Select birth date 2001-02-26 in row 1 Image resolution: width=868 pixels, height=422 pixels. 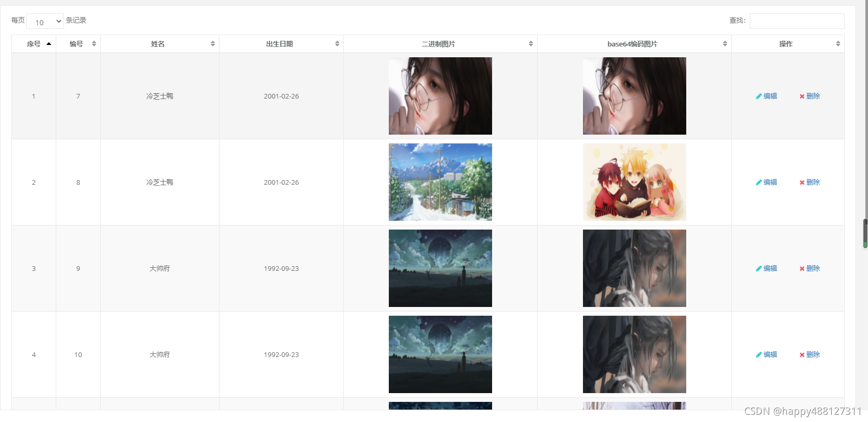[x=281, y=96]
